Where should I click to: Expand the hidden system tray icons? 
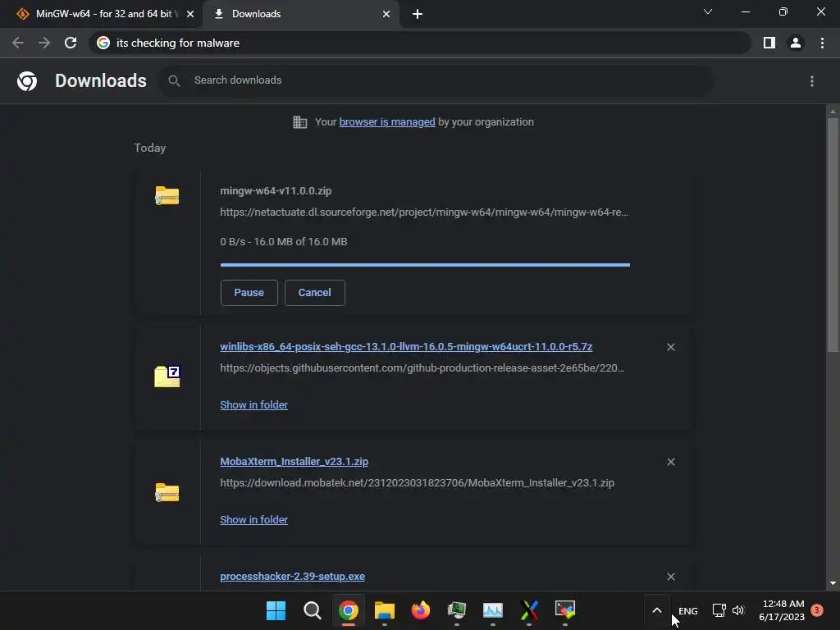(x=657, y=610)
